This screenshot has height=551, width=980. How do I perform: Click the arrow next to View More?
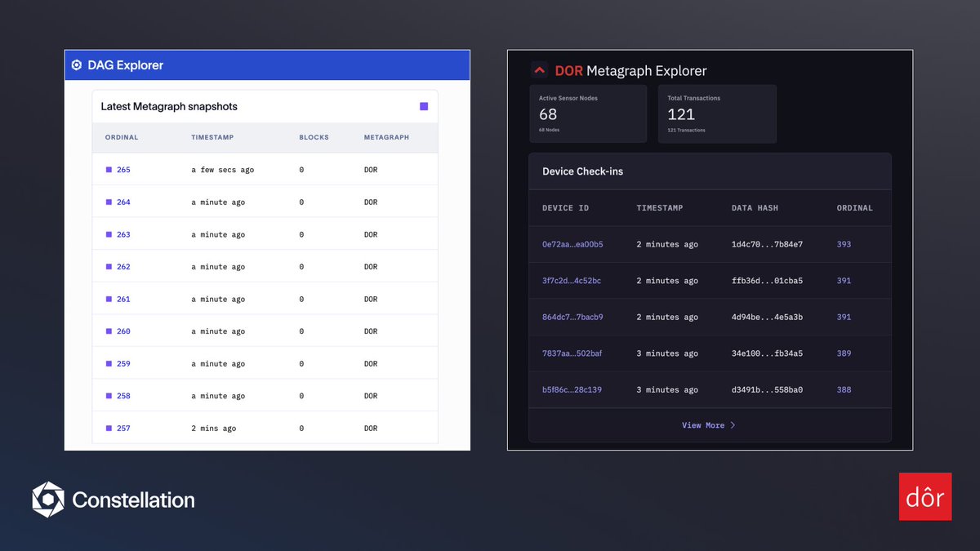pyautogui.click(x=733, y=425)
